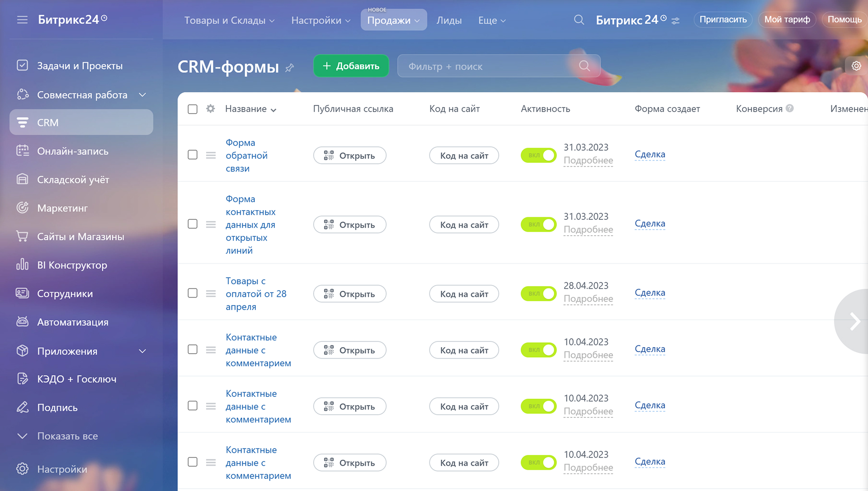Click the Задачи и Проекты sidebar icon
The height and width of the screenshot is (491, 868).
[22, 66]
